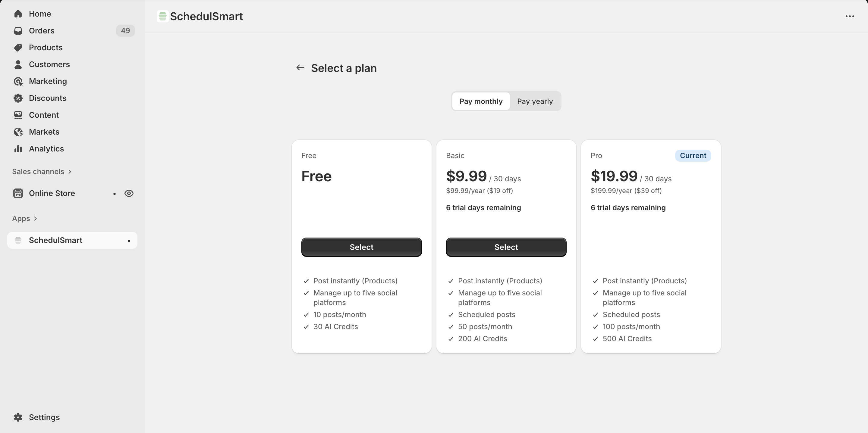
Task: Preview Online Store with the eye icon
Action: tap(129, 193)
